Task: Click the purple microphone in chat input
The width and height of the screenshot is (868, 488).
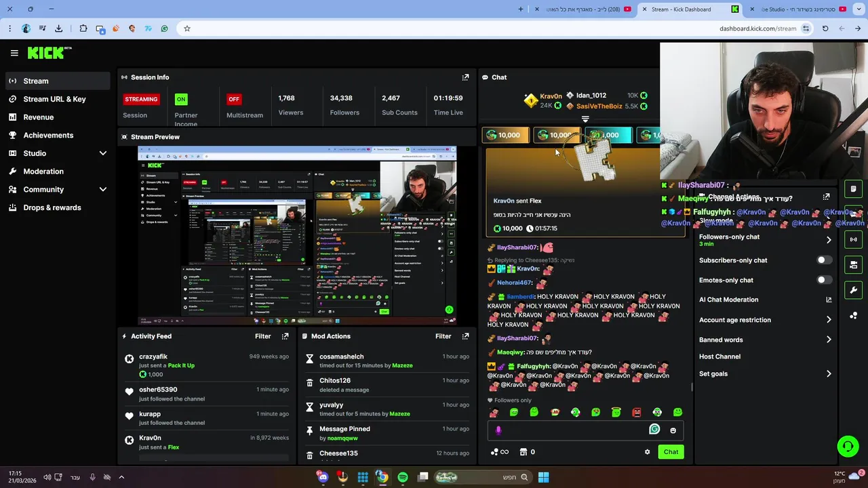Action: point(498,430)
